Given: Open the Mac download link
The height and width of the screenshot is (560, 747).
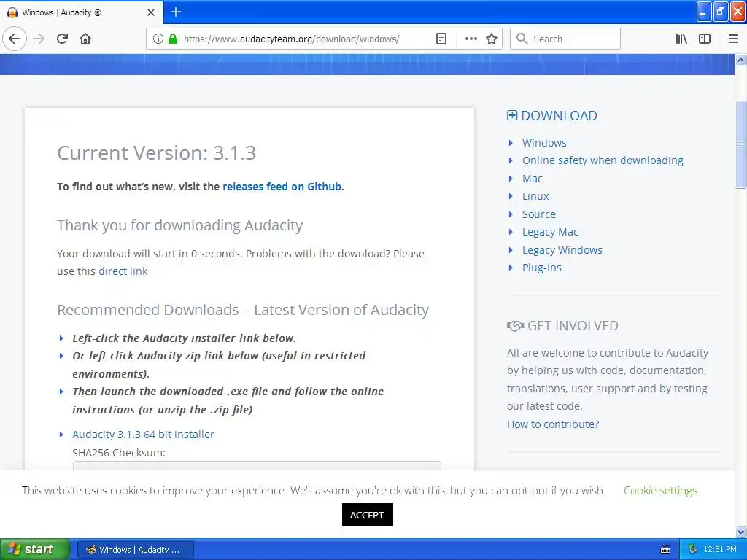Looking at the screenshot, I should pos(532,179).
